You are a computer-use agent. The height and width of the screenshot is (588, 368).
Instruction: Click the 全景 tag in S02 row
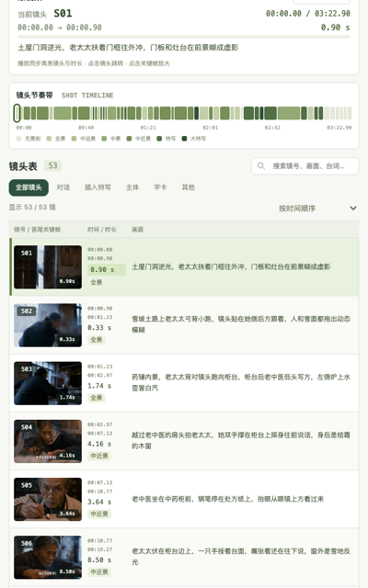(x=96, y=340)
